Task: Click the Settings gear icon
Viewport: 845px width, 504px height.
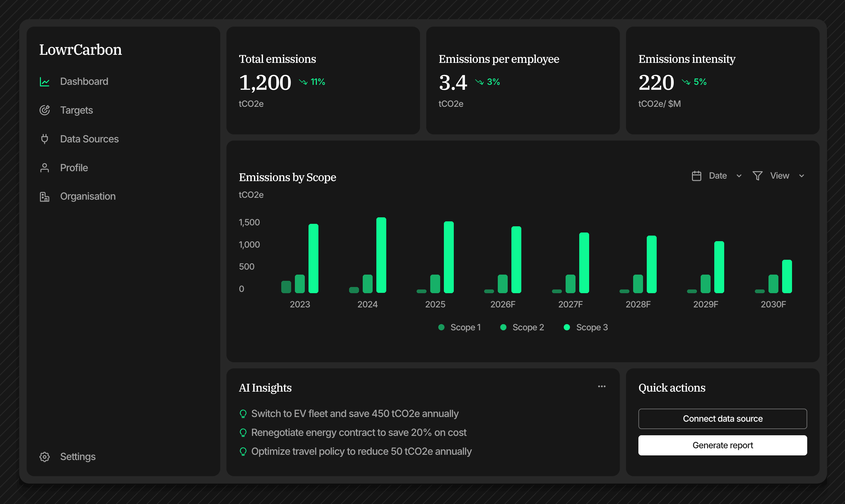Action: [45, 457]
